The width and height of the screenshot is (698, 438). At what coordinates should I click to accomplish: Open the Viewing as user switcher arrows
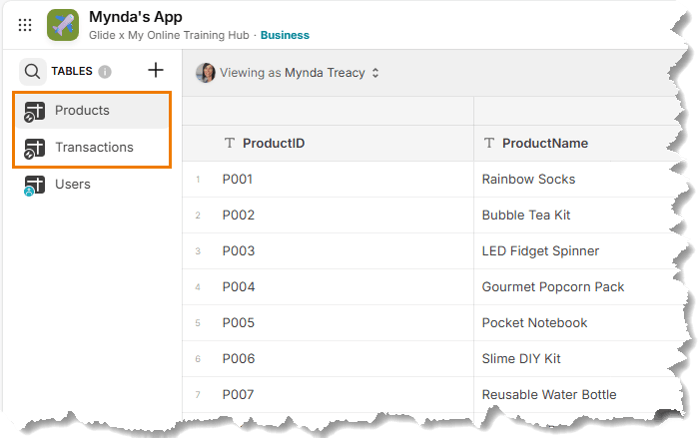375,73
